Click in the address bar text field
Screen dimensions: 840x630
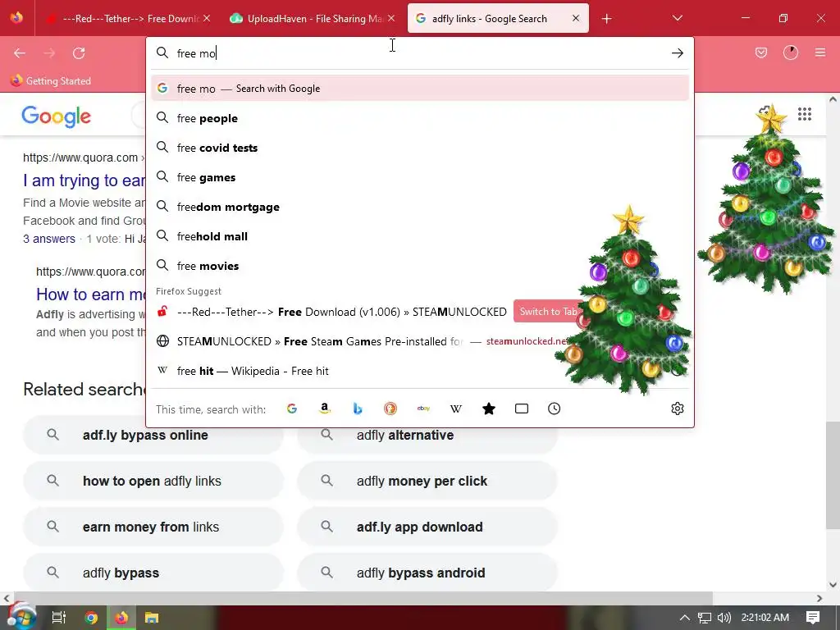(421, 53)
